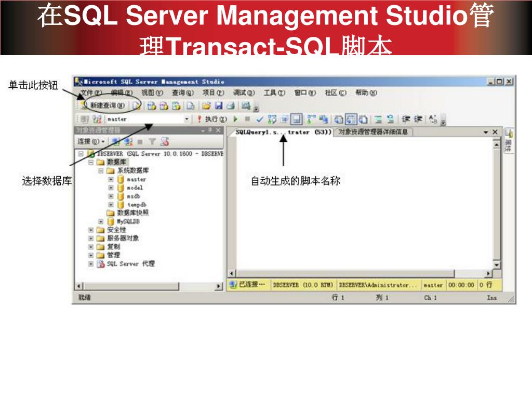Open the 工具 (Tools) menu

(x=274, y=92)
